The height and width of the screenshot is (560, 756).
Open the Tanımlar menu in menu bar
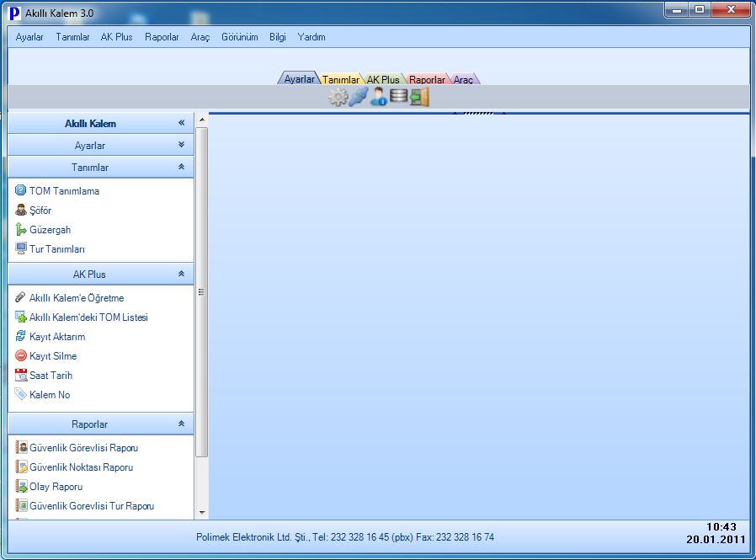pos(72,37)
